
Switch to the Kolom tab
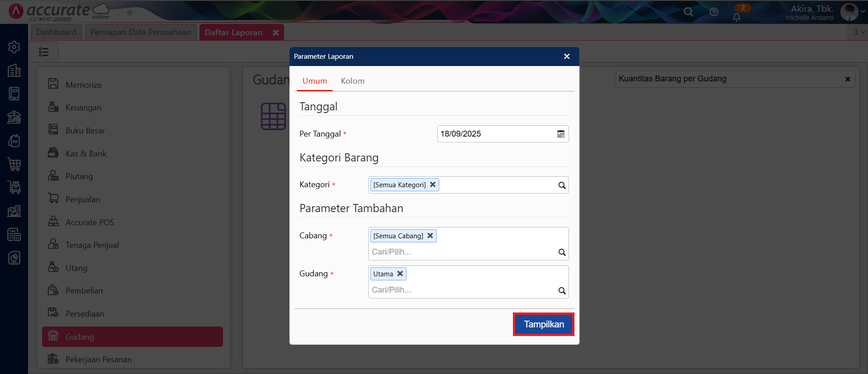click(x=352, y=81)
